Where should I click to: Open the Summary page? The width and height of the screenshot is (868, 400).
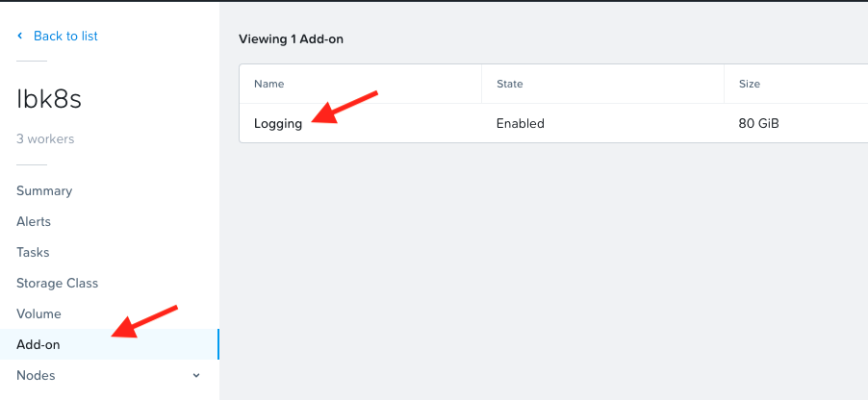44,190
